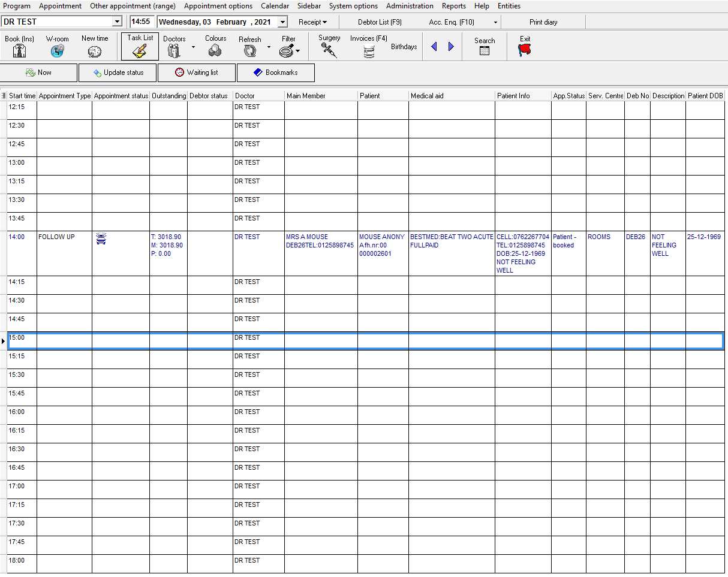Click the Exit red flag icon
This screenshot has width=728, height=577.
(525, 51)
